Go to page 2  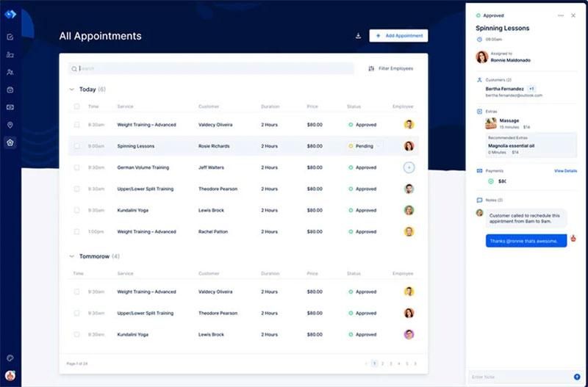382,364
